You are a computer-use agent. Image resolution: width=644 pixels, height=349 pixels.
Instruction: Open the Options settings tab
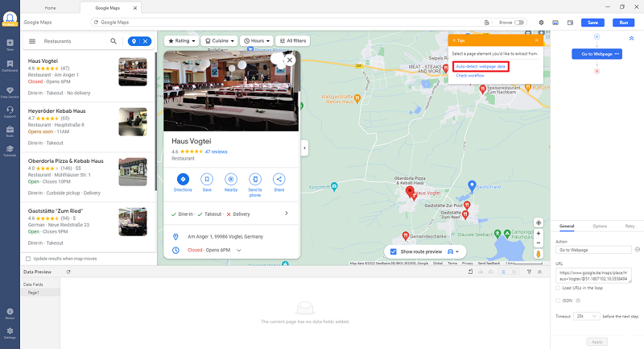pyautogui.click(x=600, y=226)
